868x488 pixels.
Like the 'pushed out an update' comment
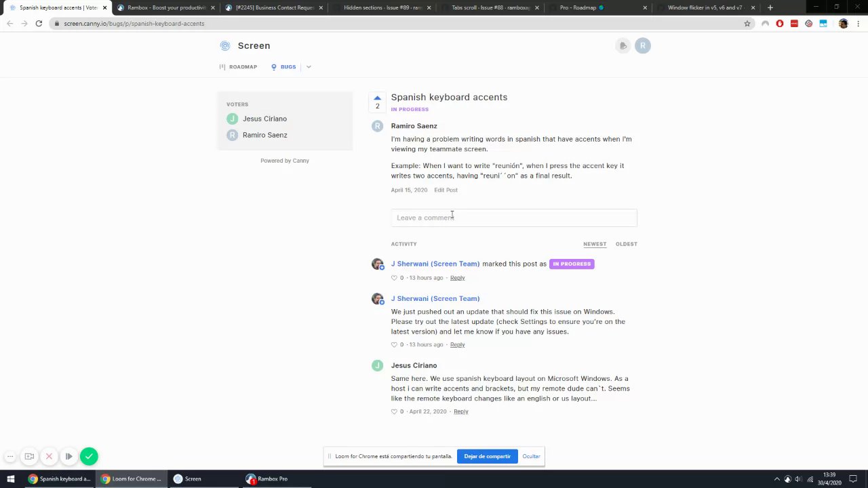coord(394,345)
